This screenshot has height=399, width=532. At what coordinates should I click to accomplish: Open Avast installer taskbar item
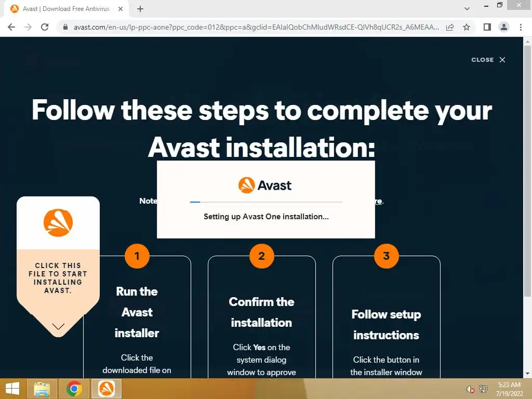(106, 389)
